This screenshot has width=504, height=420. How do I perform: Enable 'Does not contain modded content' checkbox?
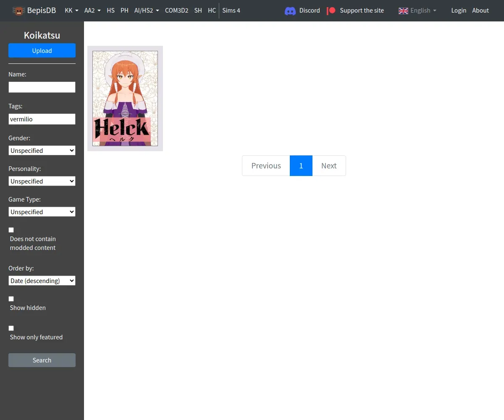point(11,230)
